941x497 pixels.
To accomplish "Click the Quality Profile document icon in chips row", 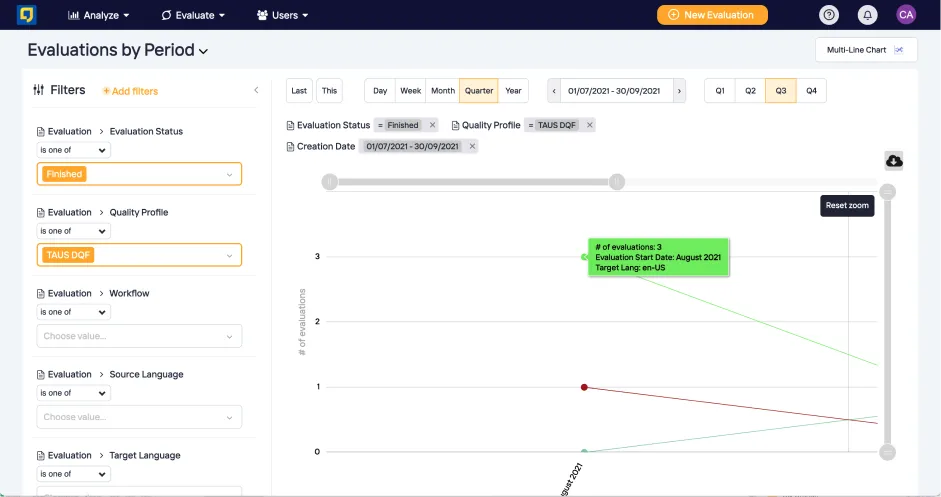I will 455,125.
